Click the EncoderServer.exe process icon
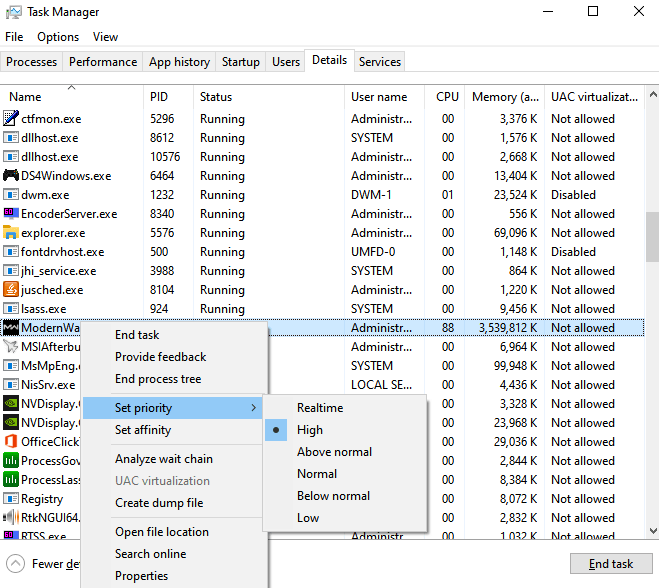 12,214
